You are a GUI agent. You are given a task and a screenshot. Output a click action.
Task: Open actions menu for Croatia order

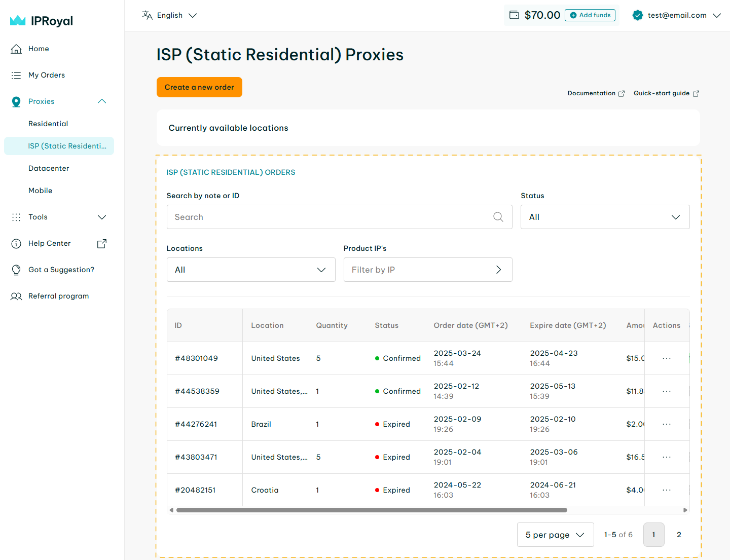(x=666, y=490)
